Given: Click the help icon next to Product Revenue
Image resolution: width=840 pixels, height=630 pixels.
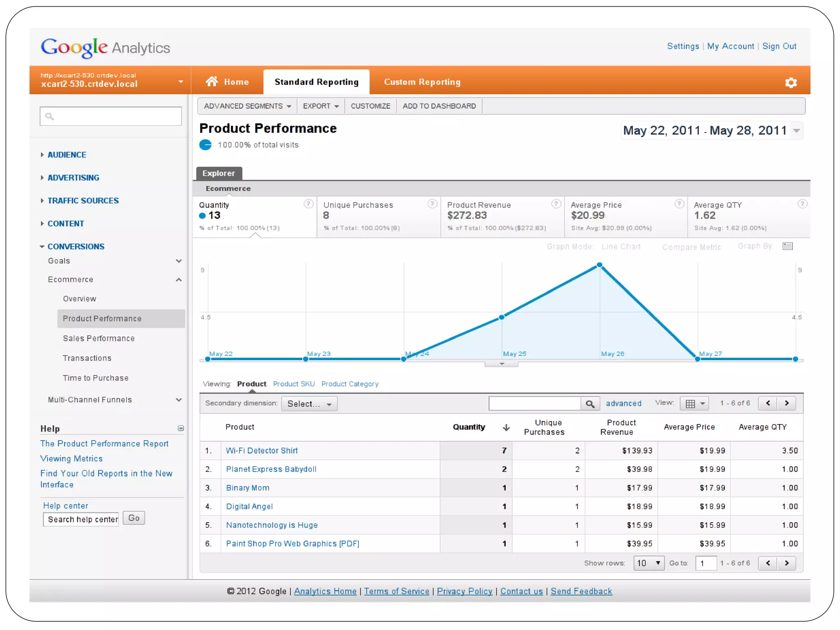Looking at the screenshot, I should [556, 204].
